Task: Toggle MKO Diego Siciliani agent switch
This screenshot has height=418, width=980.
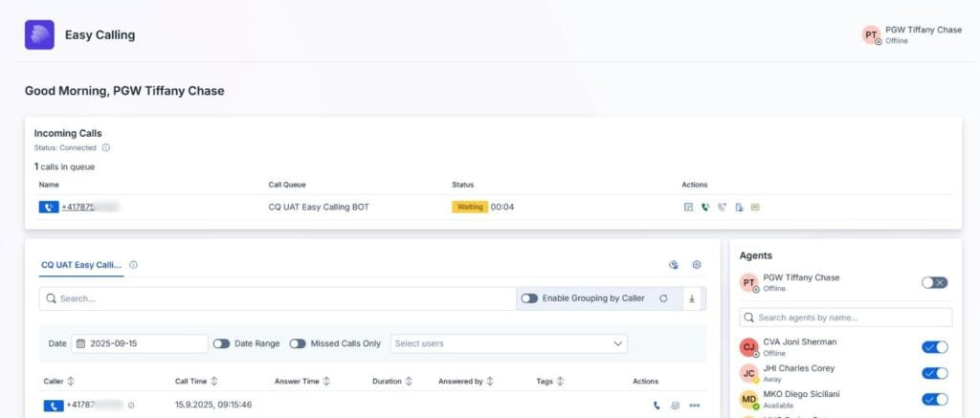Action: tap(934, 399)
